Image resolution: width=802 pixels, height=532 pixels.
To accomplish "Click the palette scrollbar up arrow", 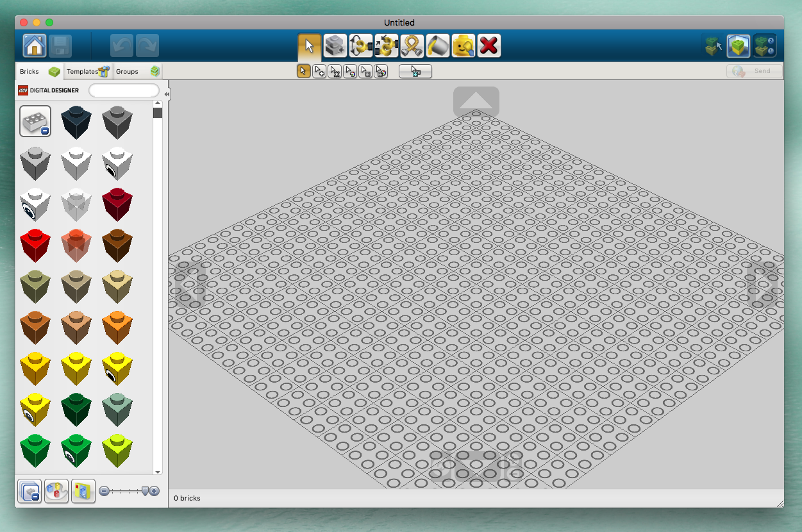I will [158, 103].
